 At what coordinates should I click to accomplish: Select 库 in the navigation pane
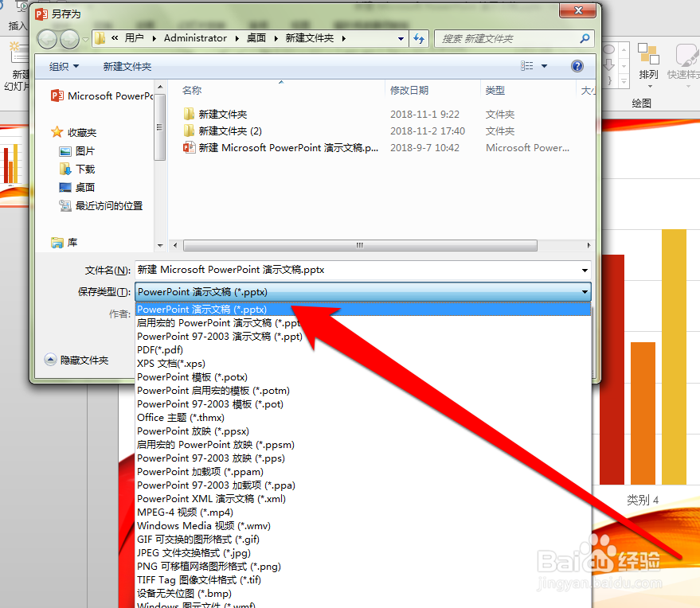pos(65,242)
